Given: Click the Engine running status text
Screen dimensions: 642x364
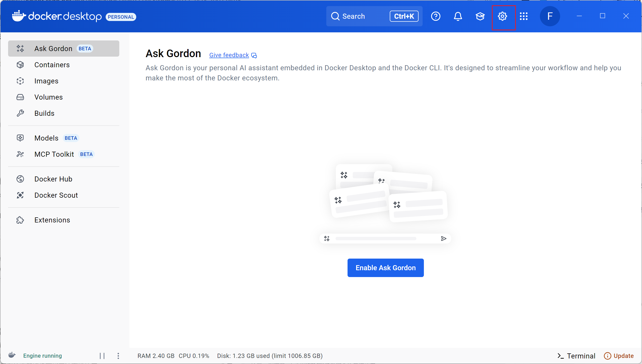Looking at the screenshot, I should point(42,356).
